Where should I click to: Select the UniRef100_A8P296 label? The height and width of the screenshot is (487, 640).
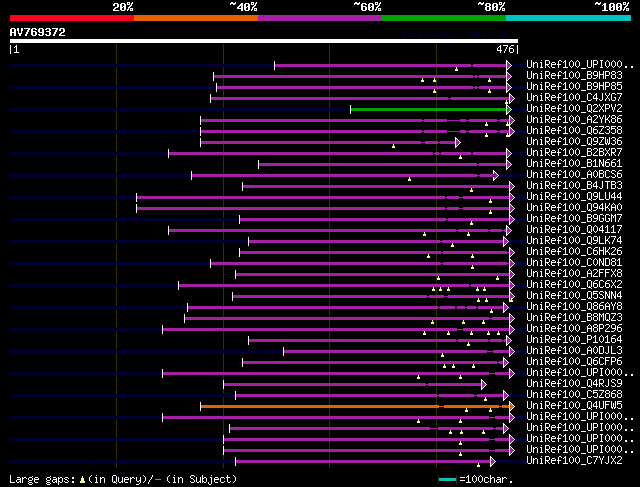click(574, 329)
